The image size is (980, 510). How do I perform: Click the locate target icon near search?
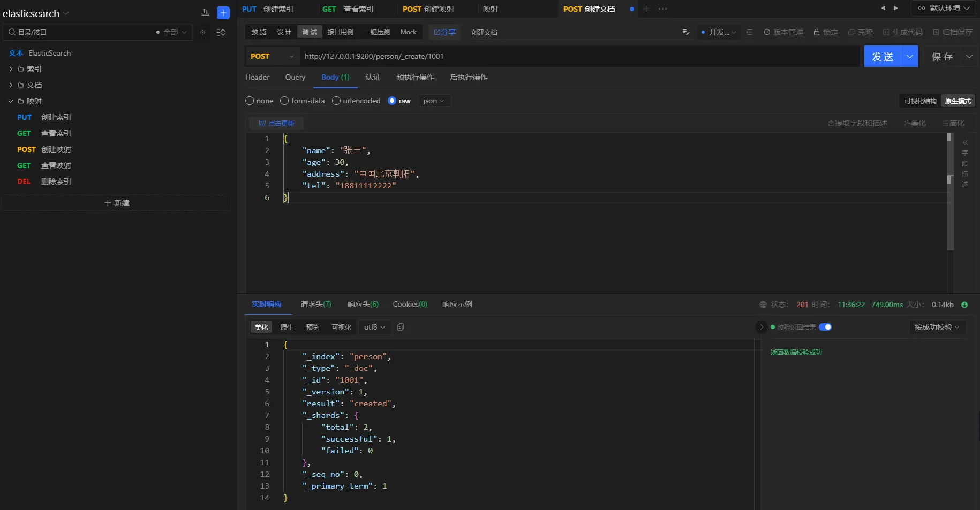[202, 33]
